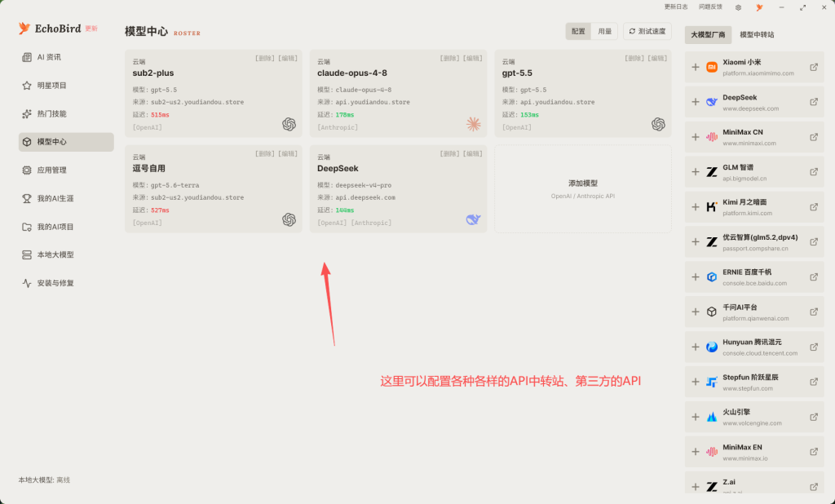Click the OpenAI logo on gpt-5.5 card
The height and width of the screenshot is (504, 835).
[658, 124]
